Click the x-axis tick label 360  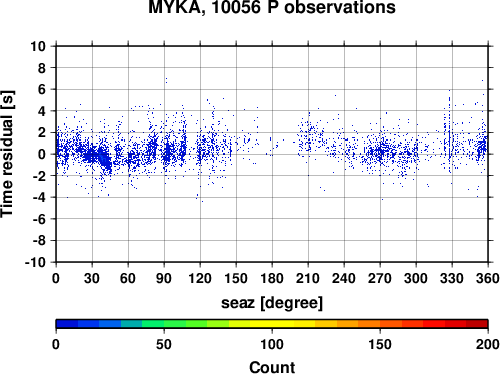point(488,278)
